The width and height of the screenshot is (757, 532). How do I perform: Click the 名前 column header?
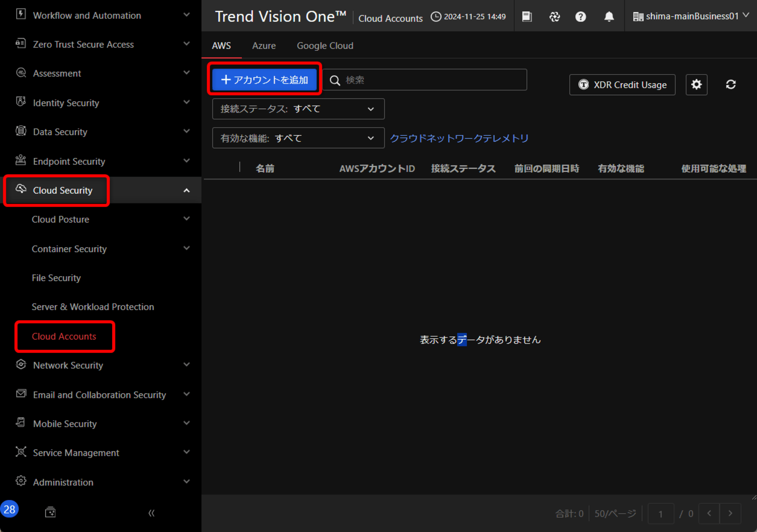[x=265, y=168]
